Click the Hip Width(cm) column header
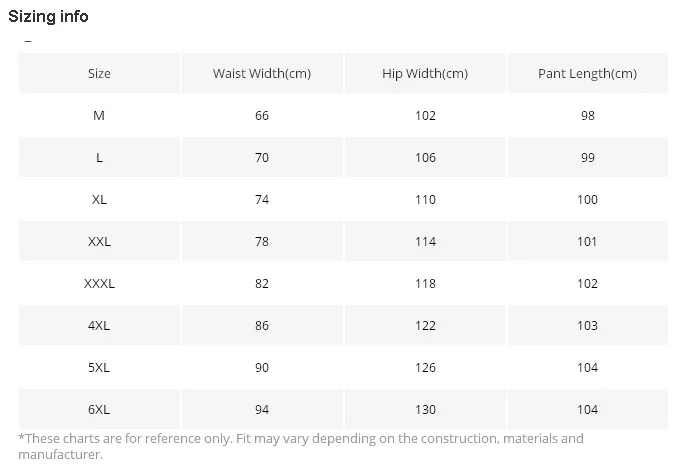The image size is (677, 474). point(425,73)
